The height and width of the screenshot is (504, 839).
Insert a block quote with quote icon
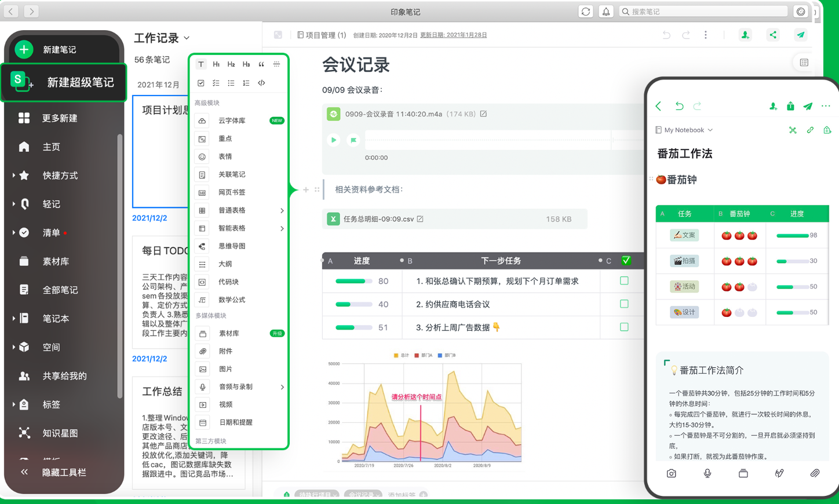pyautogui.click(x=261, y=64)
